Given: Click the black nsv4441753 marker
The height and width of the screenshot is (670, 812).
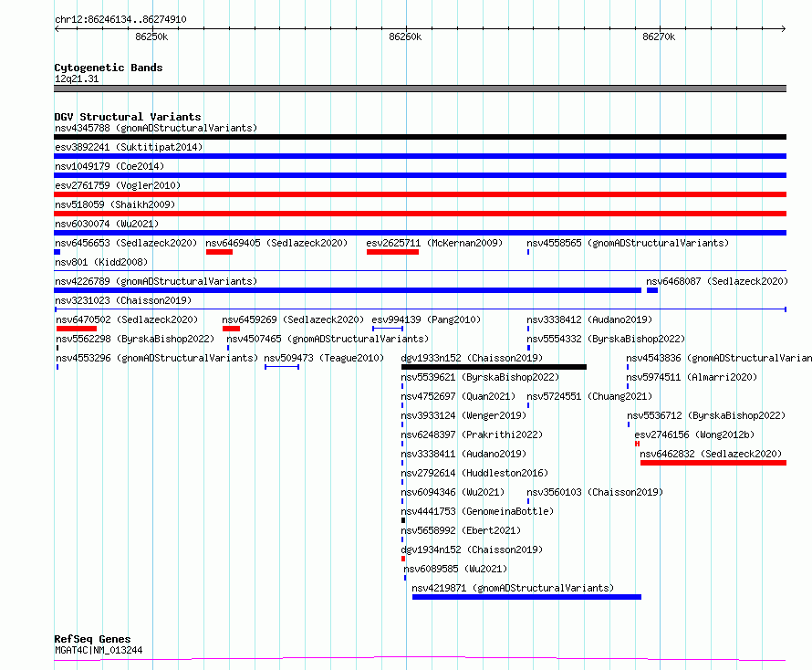Looking at the screenshot, I should 403,520.
